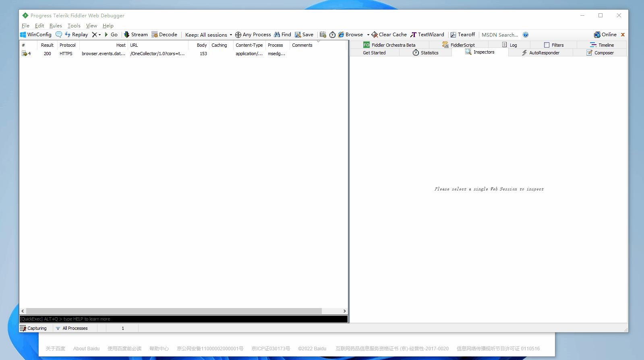
Task: Open the View menu
Action: coord(91,25)
